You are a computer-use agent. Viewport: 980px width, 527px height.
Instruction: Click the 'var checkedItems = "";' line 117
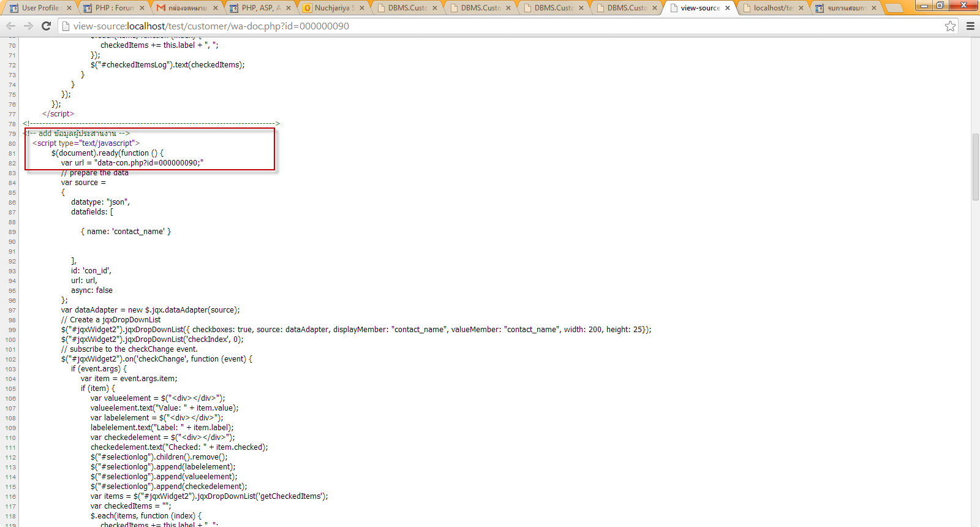click(x=131, y=506)
